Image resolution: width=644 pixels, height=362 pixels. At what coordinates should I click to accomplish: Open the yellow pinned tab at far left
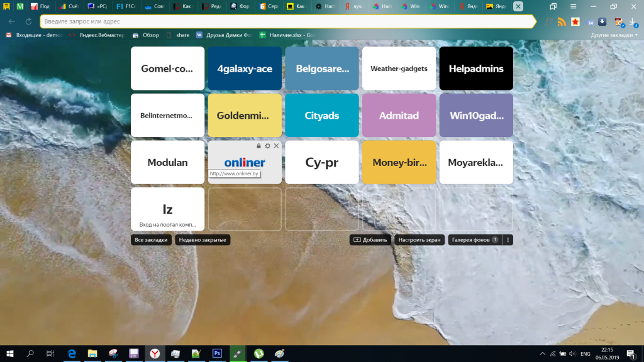coord(6,6)
